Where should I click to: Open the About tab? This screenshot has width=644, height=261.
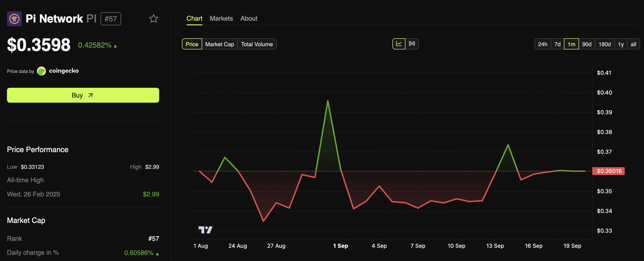[249, 19]
